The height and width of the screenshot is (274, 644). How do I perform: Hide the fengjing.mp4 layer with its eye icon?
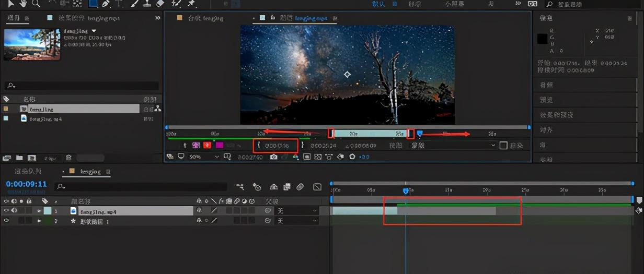click(x=7, y=211)
